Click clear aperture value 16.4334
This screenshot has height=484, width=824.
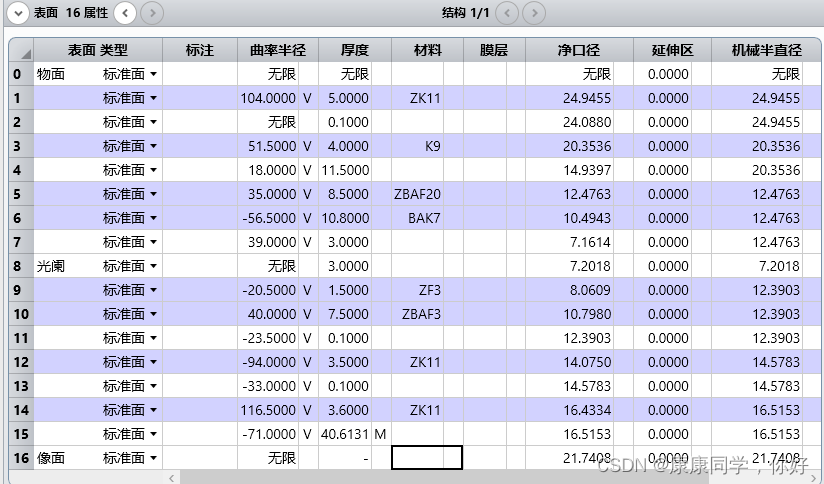tap(587, 410)
